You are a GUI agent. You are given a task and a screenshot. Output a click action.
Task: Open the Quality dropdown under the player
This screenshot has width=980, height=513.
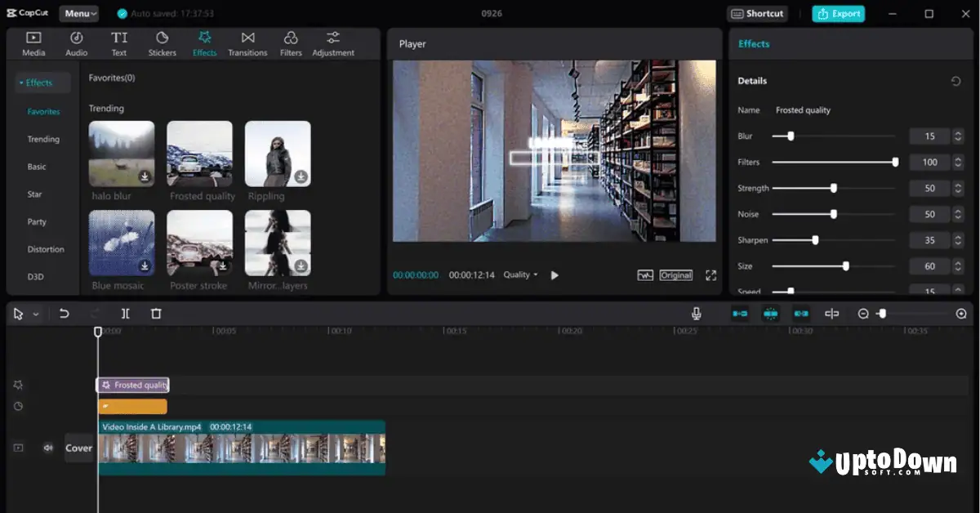tap(520, 275)
